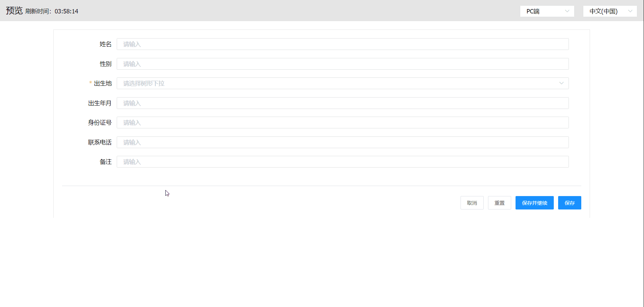This screenshot has height=307, width=644.
Task: Click the 性别 field label
Action: point(105,64)
